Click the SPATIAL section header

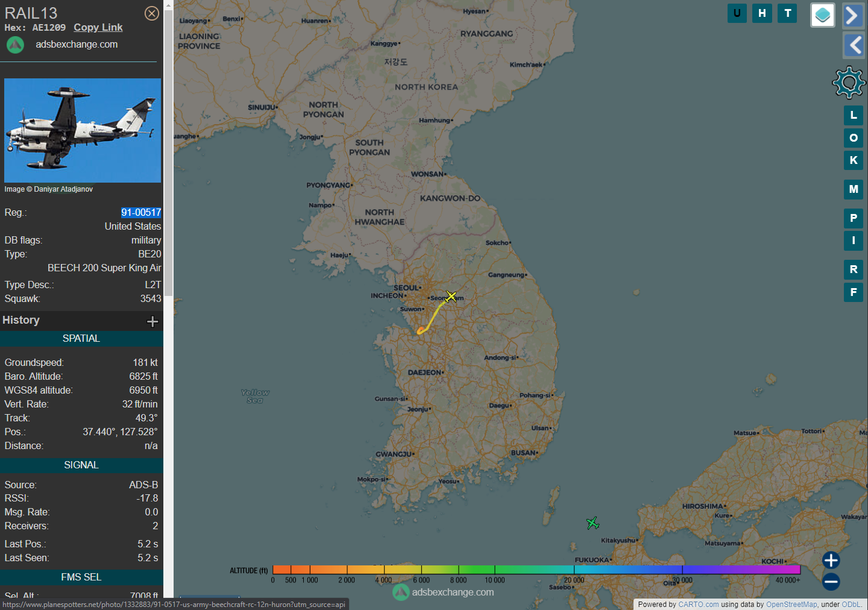81,338
